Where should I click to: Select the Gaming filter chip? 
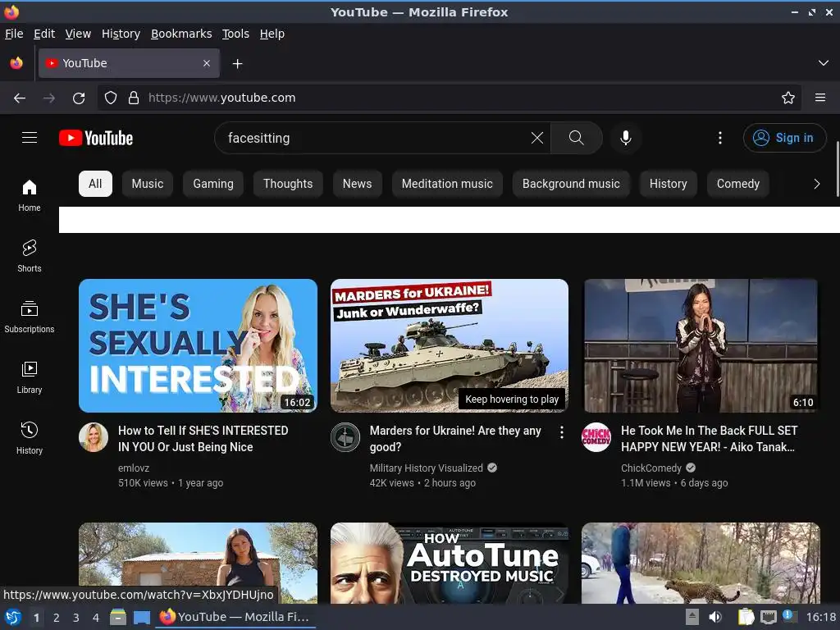tap(213, 184)
